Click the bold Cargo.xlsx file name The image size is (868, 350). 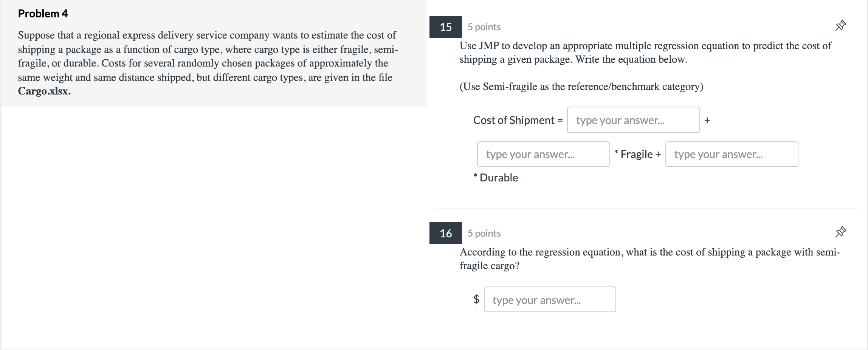point(44,91)
